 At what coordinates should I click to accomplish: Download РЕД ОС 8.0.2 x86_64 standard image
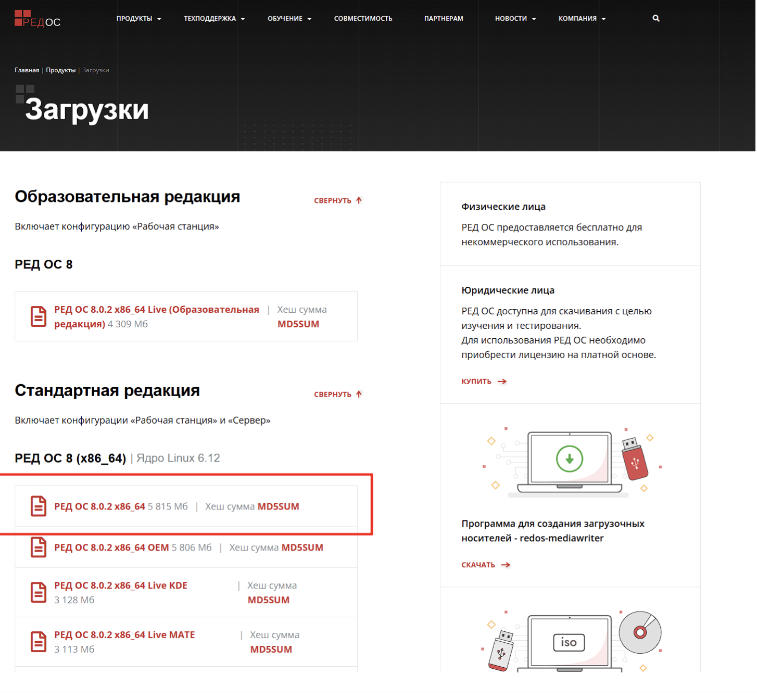point(99,506)
